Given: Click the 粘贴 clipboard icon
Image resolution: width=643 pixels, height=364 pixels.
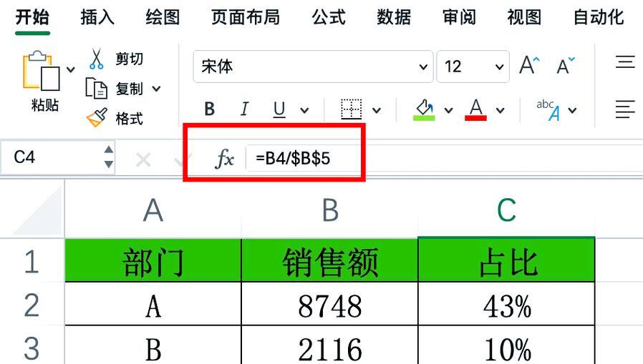Looking at the screenshot, I should [x=41, y=70].
